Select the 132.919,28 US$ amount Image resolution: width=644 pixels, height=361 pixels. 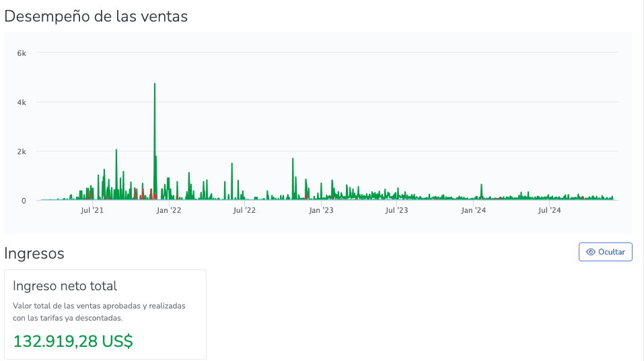pyautogui.click(x=73, y=341)
